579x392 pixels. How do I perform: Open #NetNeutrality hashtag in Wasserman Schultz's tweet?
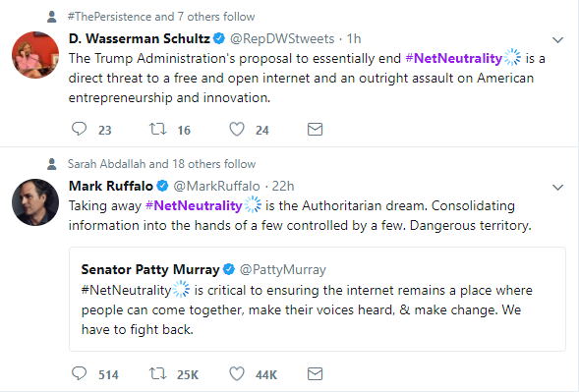pos(454,58)
